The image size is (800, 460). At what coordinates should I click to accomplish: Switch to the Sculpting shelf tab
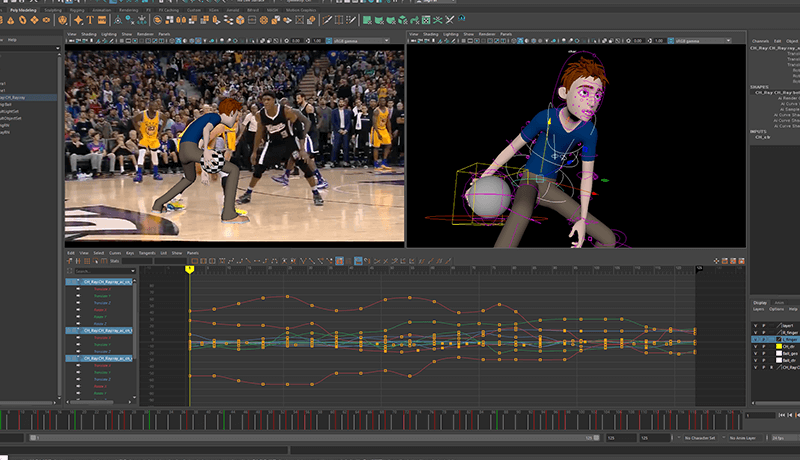click(x=53, y=10)
